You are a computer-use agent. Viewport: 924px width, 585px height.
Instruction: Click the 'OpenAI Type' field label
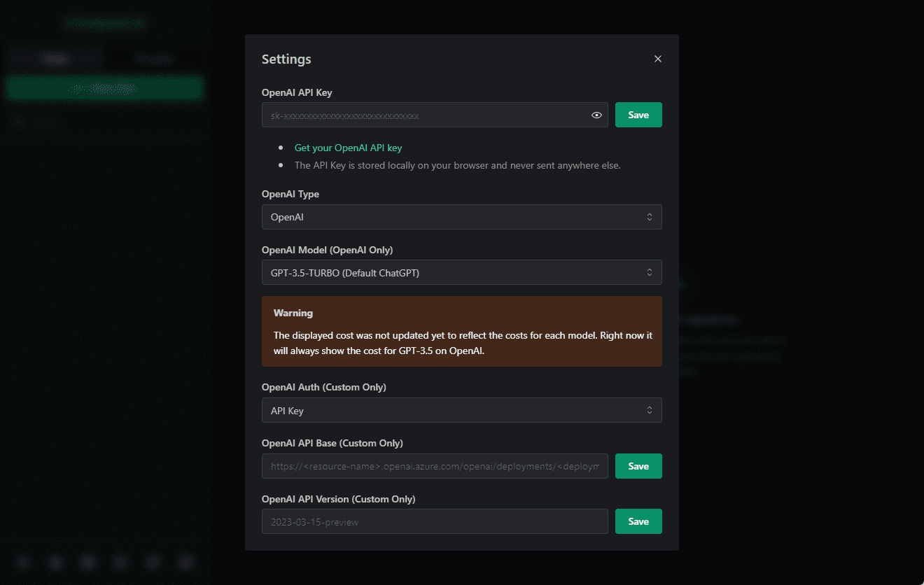(290, 194)
